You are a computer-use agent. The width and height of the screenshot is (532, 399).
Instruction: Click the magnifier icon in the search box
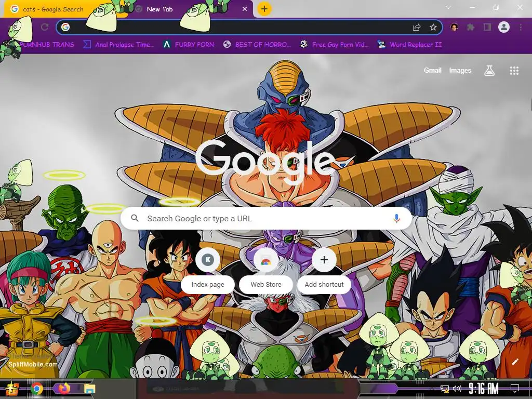click(135, 218)
